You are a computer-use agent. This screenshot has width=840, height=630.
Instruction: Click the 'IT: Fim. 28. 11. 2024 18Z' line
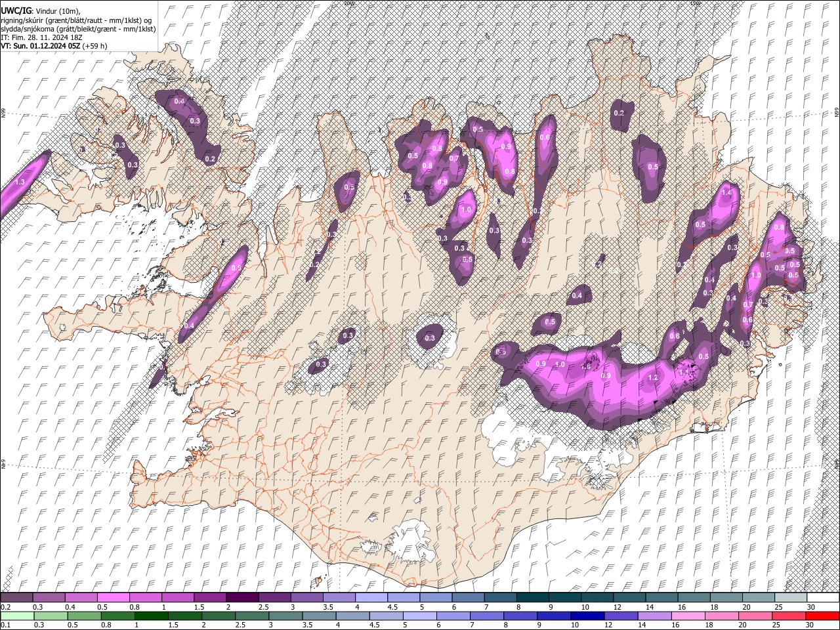click(x=40, y=37)
